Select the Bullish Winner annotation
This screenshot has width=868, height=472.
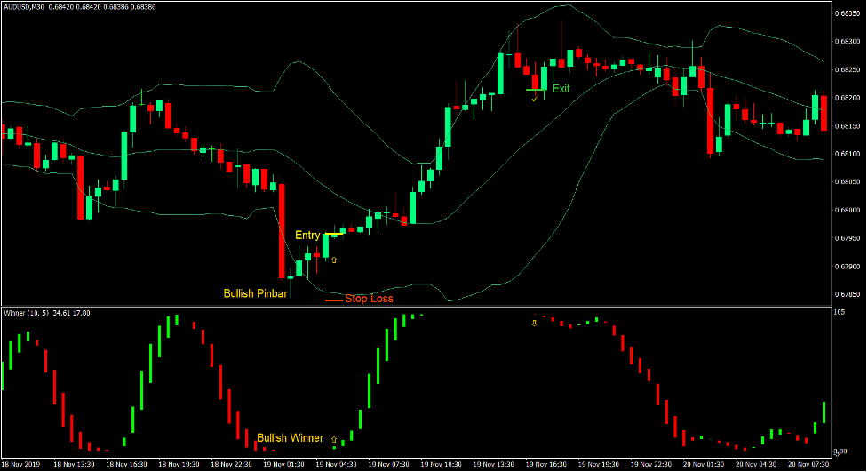click(x=290, y=437)
